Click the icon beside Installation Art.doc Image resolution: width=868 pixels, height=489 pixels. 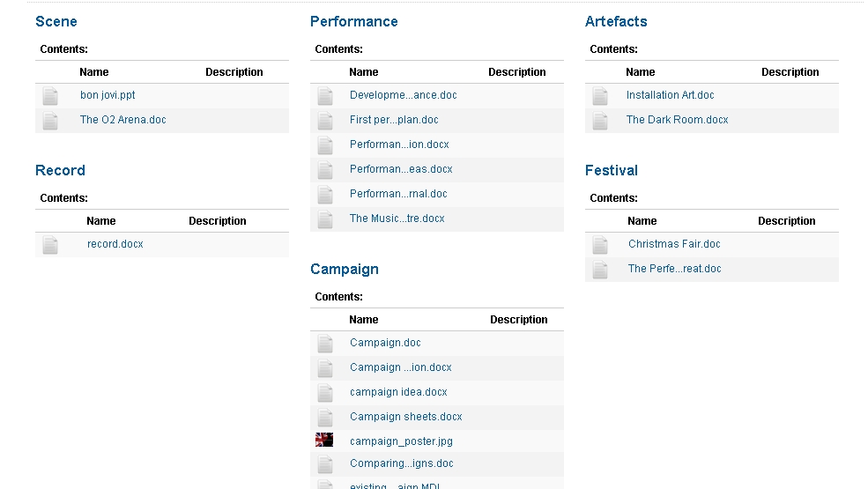point(600,96)
